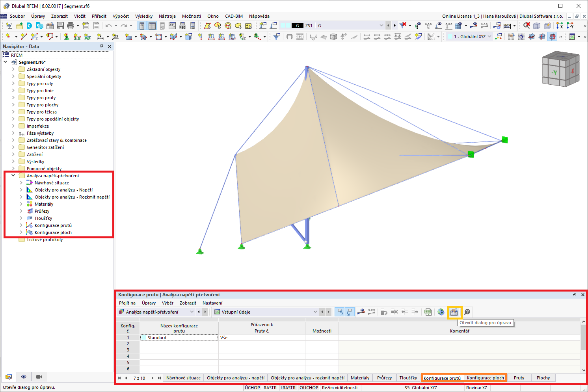Click the nodal support tool icon
The image size is (588, 392).
(66, 37)
